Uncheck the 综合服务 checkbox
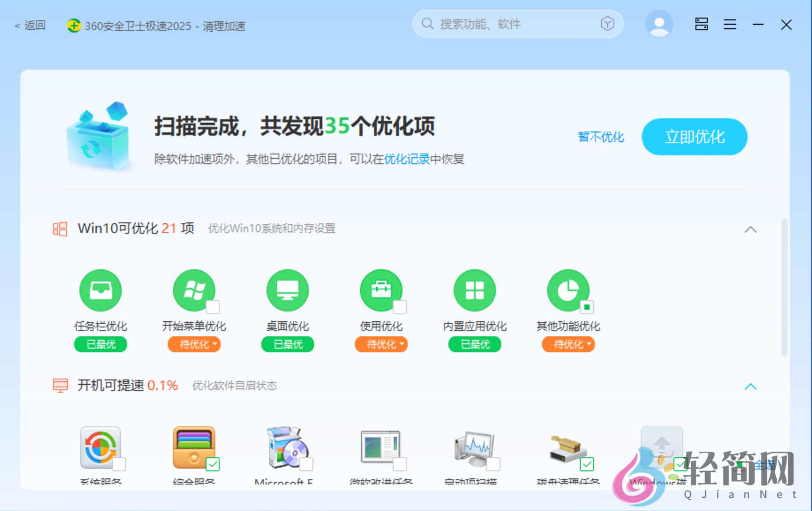The image size is (812, 511). (214, 464)
